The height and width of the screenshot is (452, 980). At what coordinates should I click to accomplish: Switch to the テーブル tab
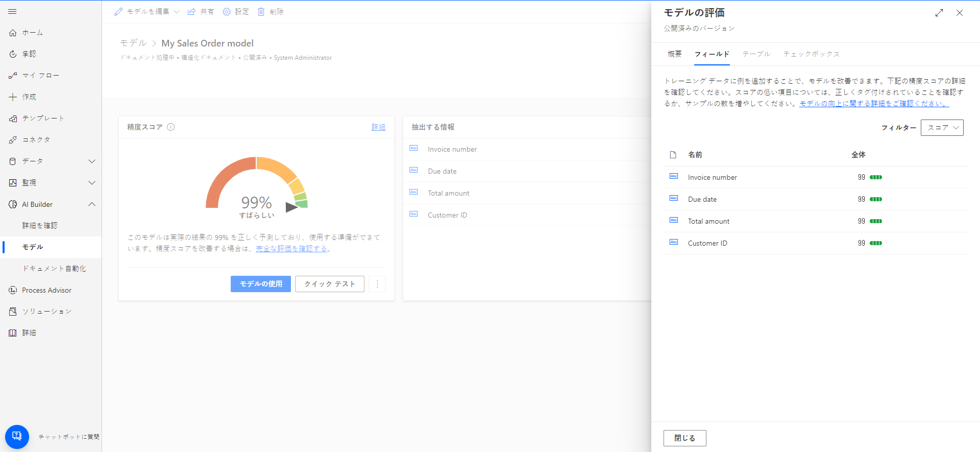[x=756, y=54]
